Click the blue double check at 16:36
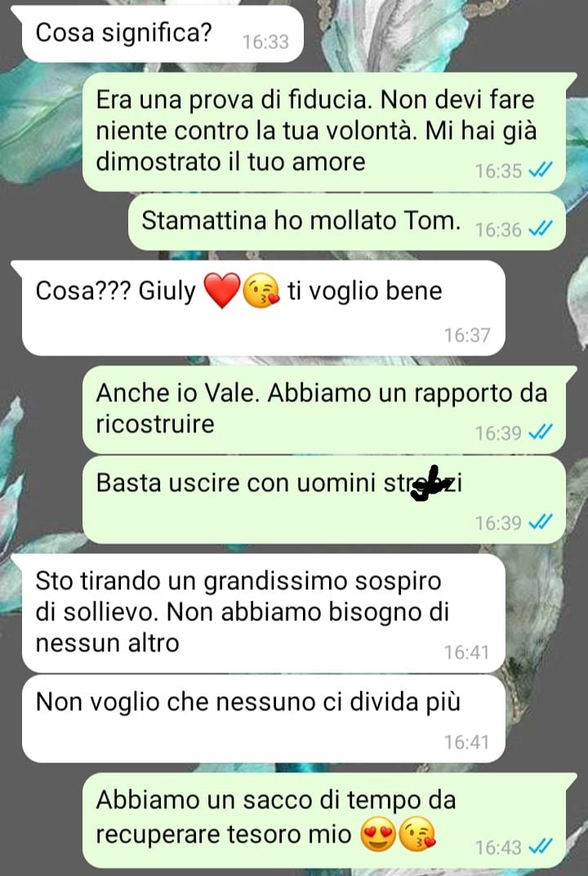This screenshot has width=588, height=876. click(540, 229)
